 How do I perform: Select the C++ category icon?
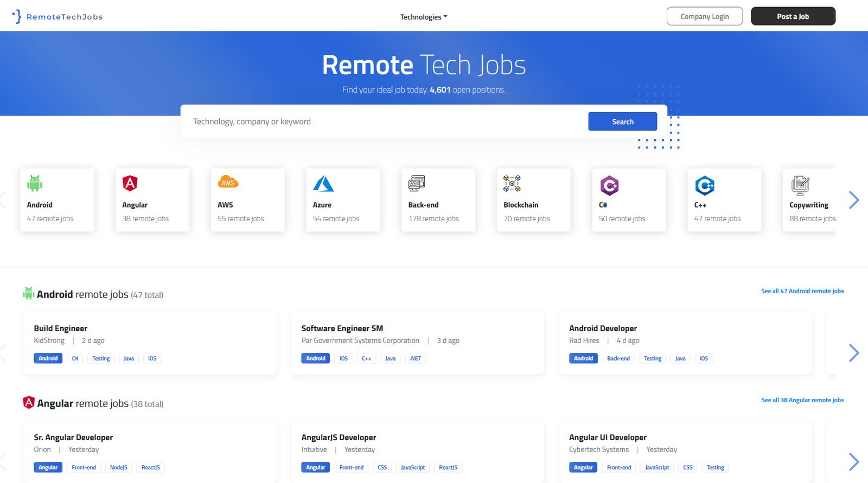tap(705, 185)
